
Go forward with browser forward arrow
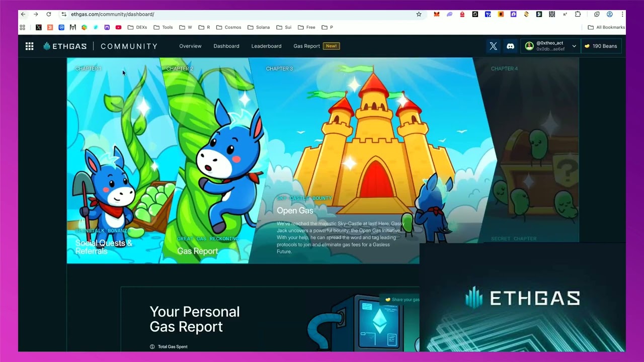[x=36, y=14]
